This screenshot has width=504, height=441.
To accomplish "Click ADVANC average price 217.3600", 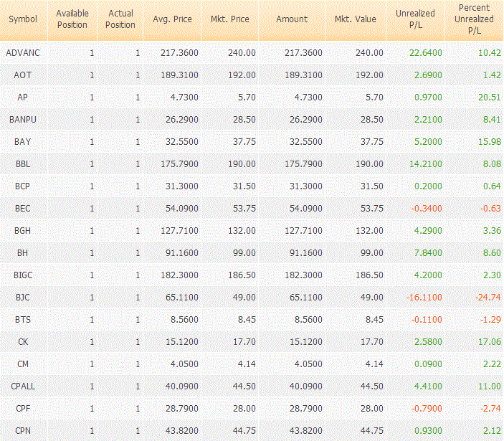I will click(x=179, y=53).
